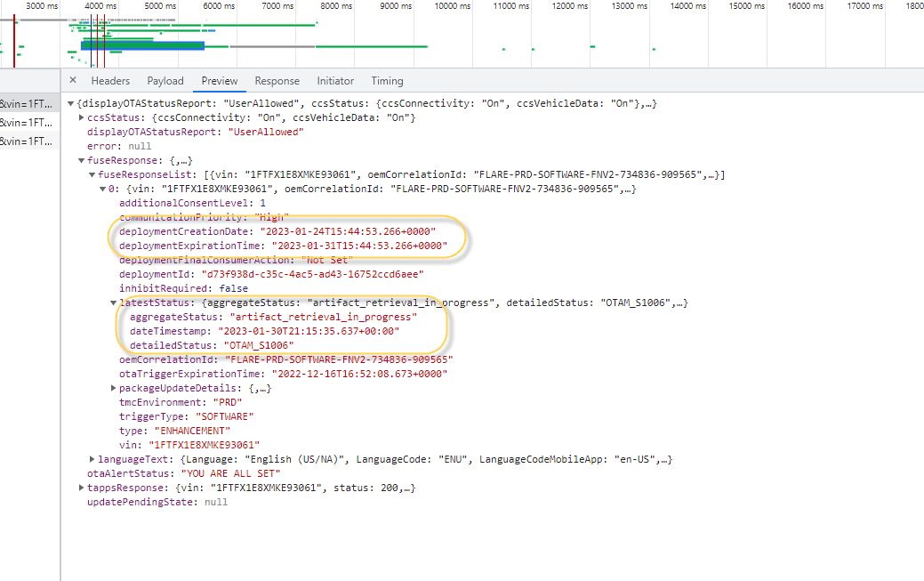Switch to the Headers tab
Image resolution: width=924 pixels, height=581 pixels.
click(110, 80)
